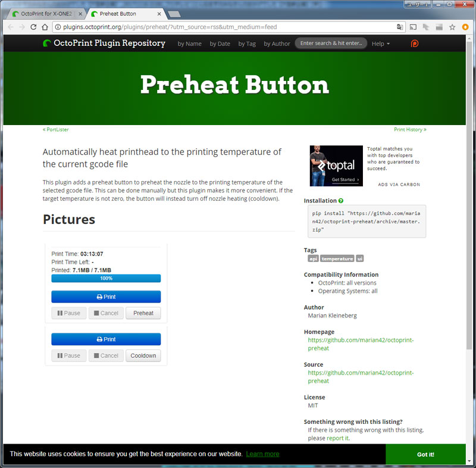
Task: Reload the current page
Action: tap(33, 27)
